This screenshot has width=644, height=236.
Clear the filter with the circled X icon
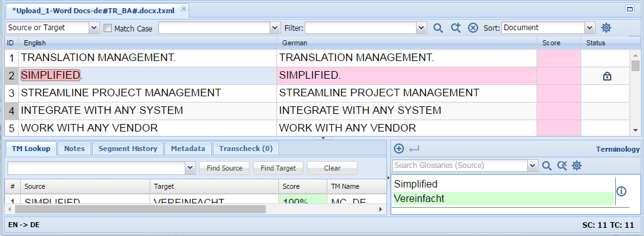(473, 28)
